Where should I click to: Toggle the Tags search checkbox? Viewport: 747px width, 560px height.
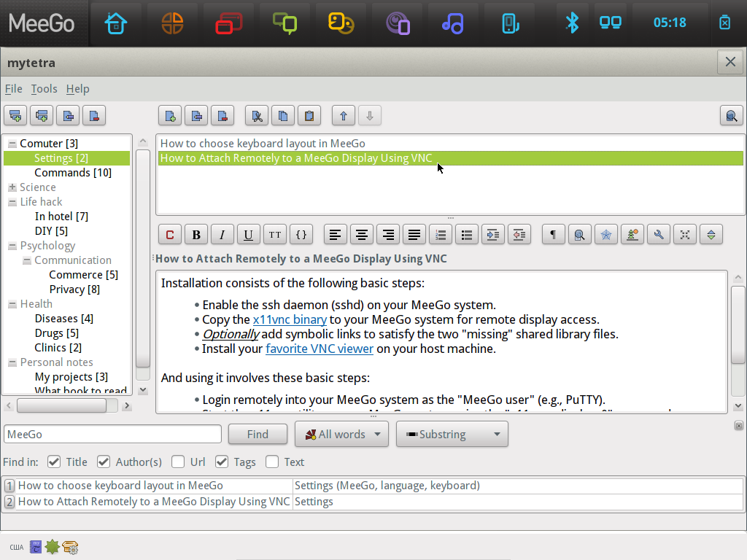pos(222,462)
